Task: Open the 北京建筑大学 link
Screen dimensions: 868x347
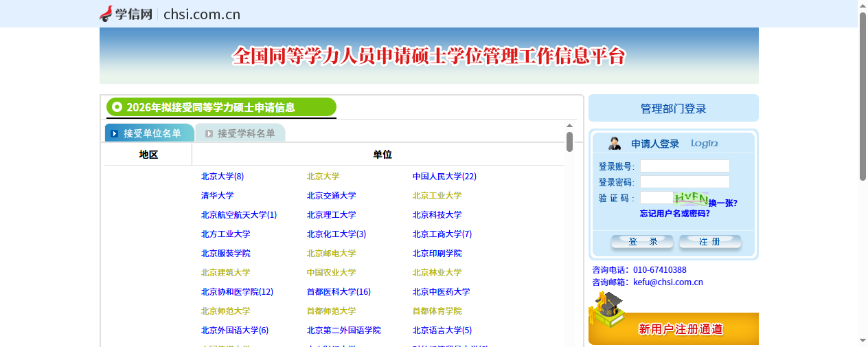Action: coord(226,272)
